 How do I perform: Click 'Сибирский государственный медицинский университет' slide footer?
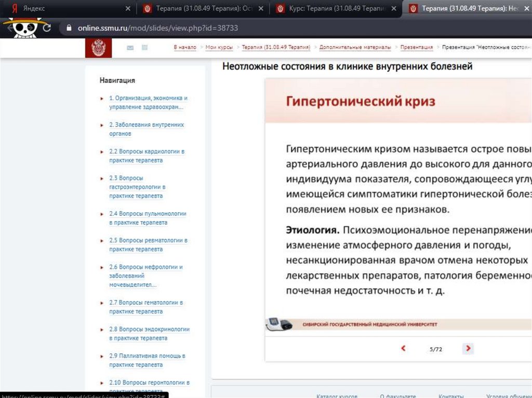(370, 324)
